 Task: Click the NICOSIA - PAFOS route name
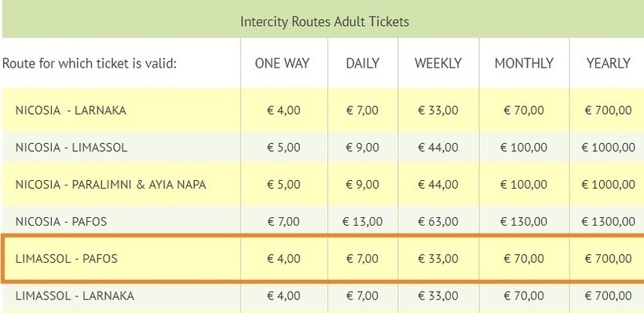point(61,222)
